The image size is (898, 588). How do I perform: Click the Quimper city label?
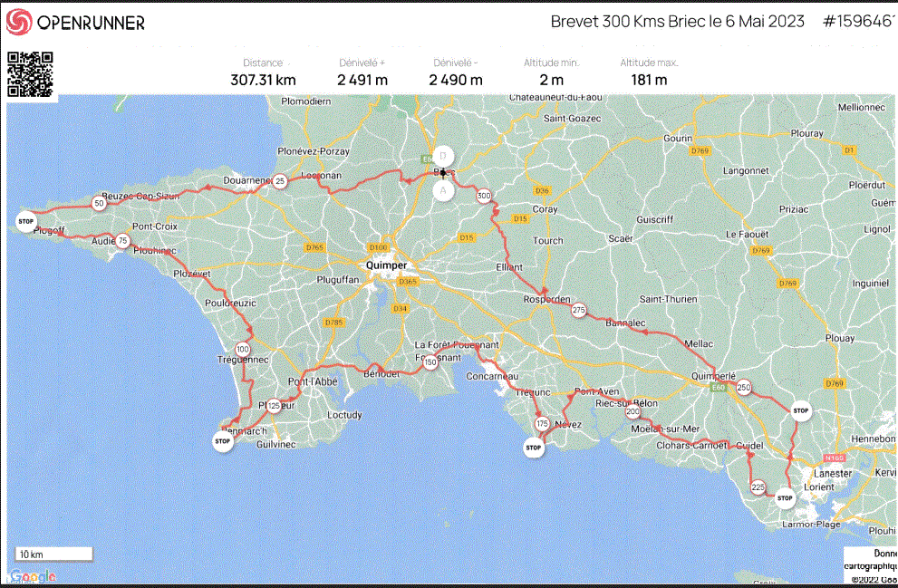click(x=386, y=265)
